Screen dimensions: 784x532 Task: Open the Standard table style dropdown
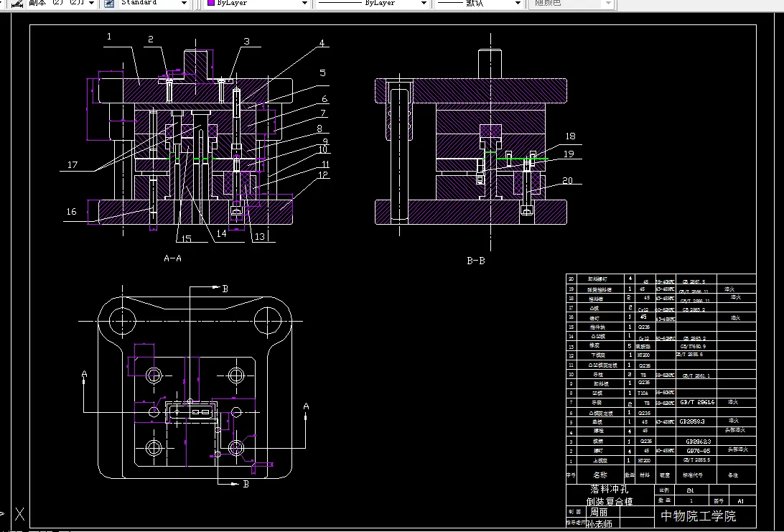184,3
